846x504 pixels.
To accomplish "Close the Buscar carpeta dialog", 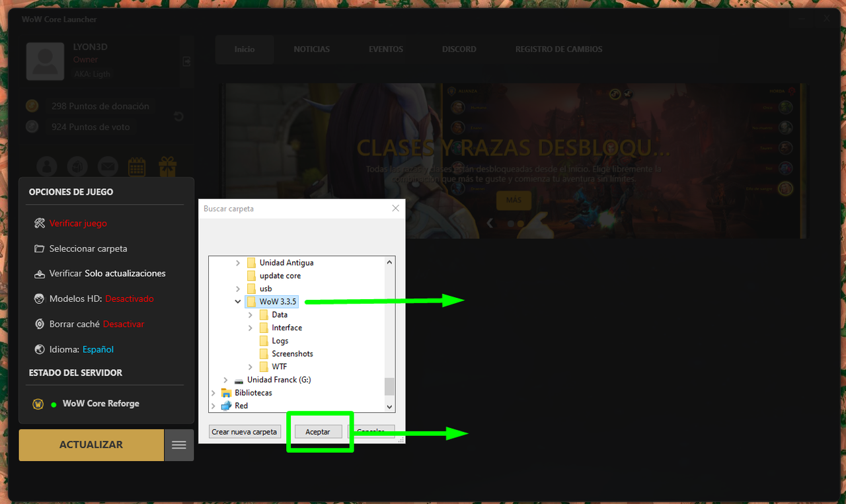I will coord(395,208).
